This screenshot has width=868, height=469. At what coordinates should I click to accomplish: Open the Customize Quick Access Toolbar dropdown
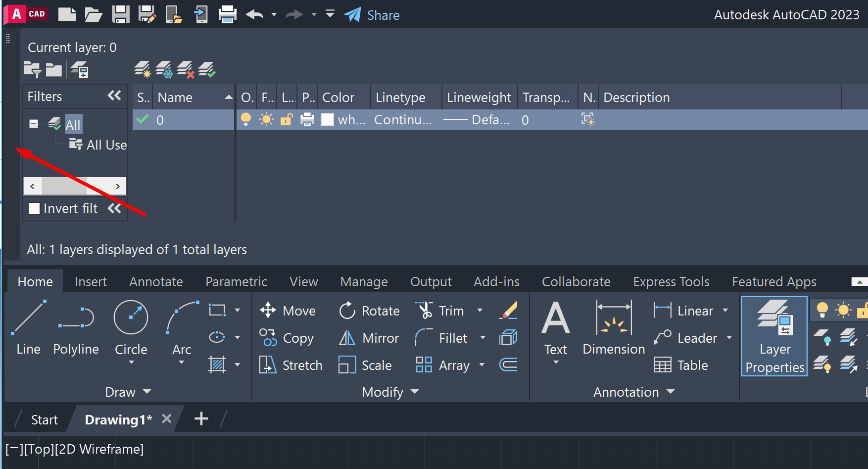click(x=330, y=14)
